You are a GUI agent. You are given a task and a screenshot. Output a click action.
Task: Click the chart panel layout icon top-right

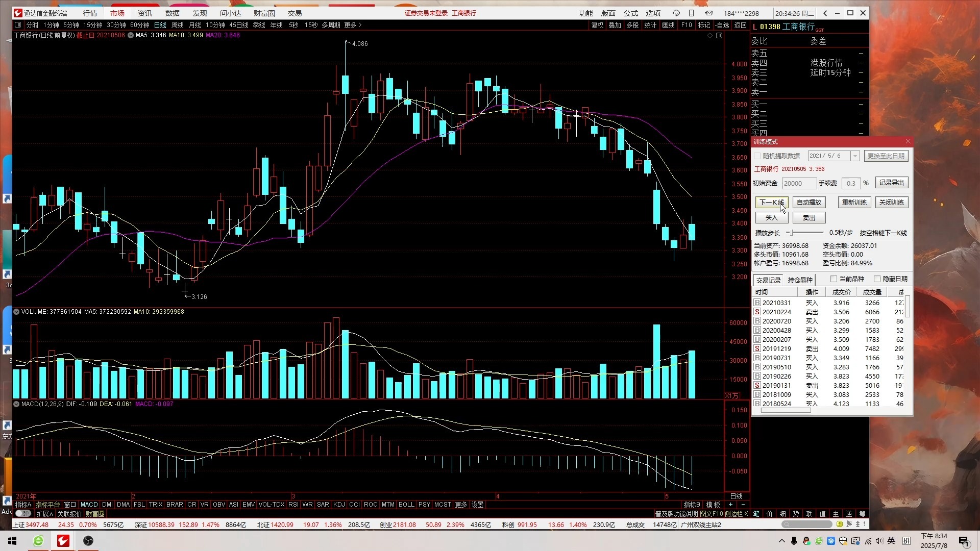(719, 36)
